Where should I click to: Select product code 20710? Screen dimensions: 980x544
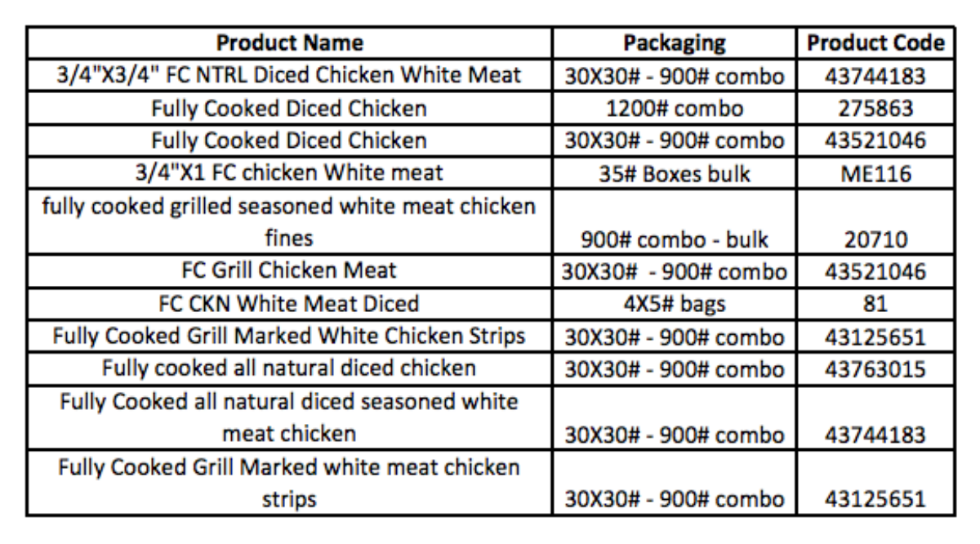[x=875, y=222]
